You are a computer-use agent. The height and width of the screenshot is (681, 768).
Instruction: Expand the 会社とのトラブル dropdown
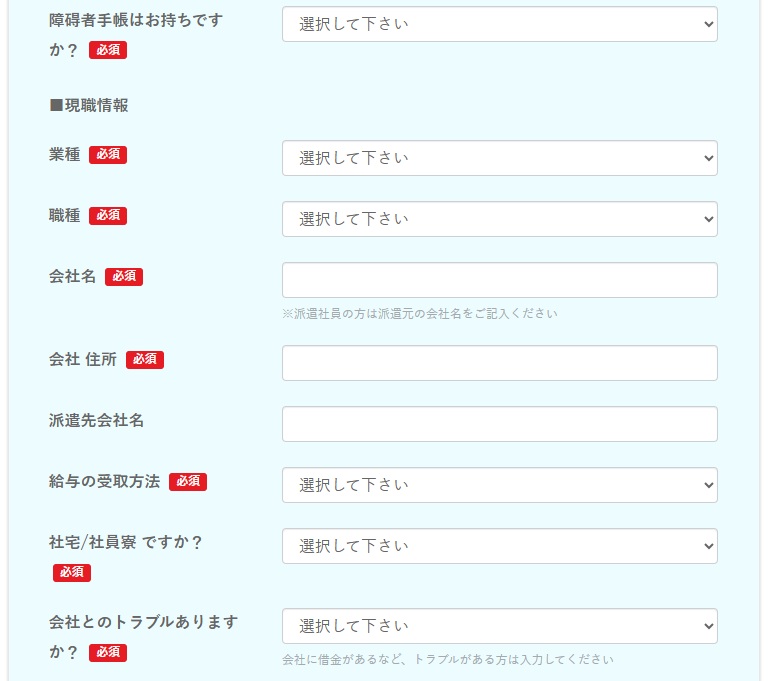tap(499, 626)
